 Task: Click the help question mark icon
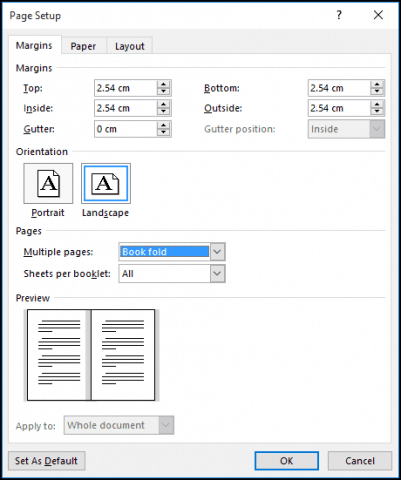tap(339, 15)
